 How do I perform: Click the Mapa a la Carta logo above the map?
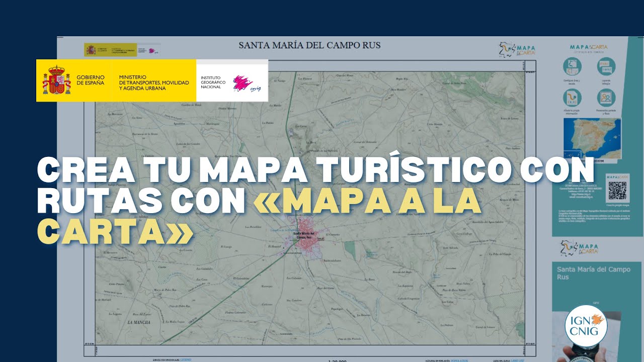(x=517, y=50)
